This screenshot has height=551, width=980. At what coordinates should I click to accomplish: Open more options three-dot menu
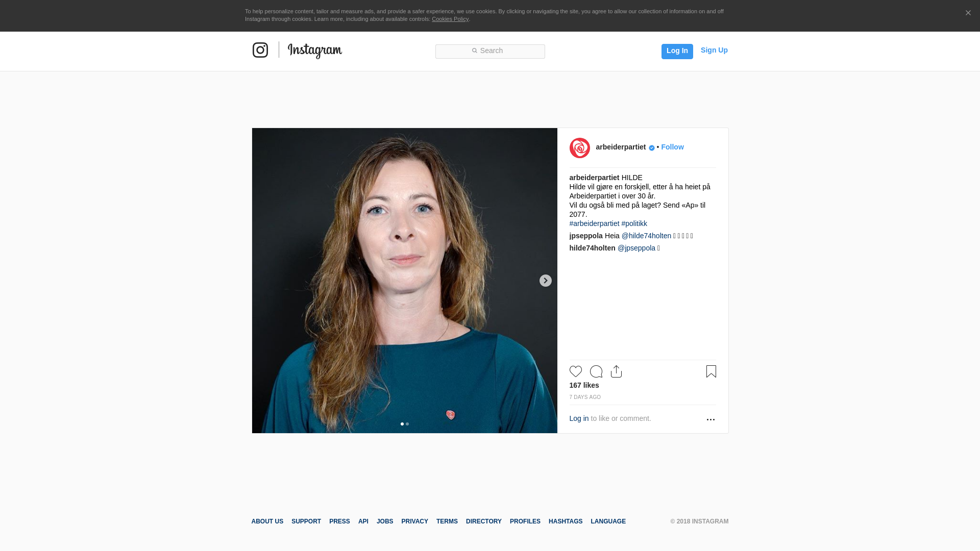click(x=710, y=419)
